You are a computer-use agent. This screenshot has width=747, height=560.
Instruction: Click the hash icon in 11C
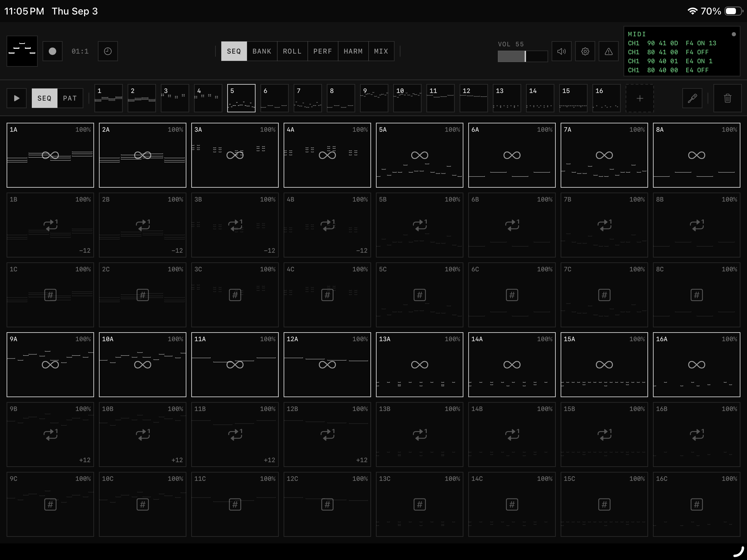(x=235, y=504)
